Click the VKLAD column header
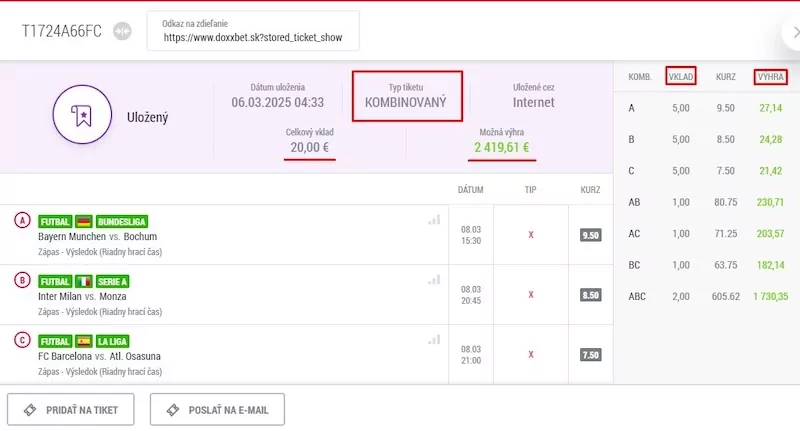This screenshot has width=800, height=431. pyautogui.click(x=681, y=77)
